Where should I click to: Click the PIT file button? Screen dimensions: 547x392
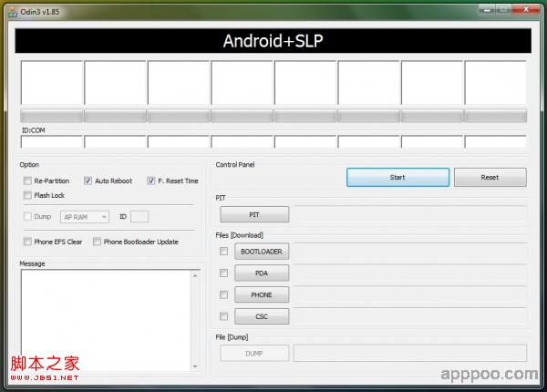pos(254,214)
